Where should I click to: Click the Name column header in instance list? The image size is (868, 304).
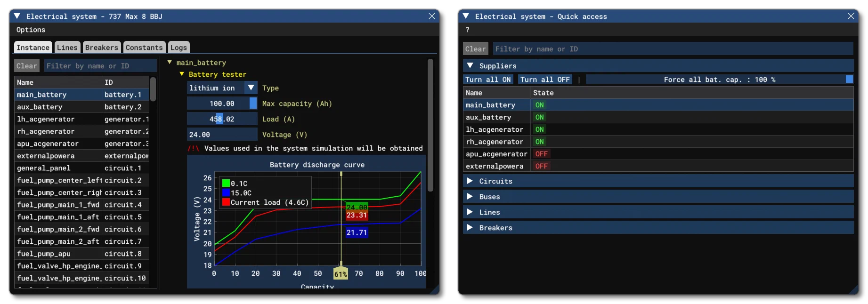tap(58, 82)
